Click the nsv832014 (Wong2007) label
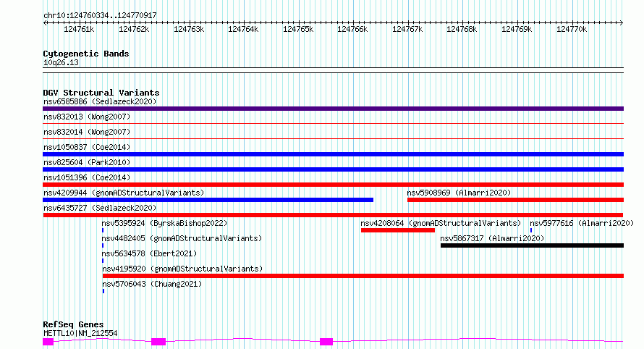 click(x=87, y=132)
